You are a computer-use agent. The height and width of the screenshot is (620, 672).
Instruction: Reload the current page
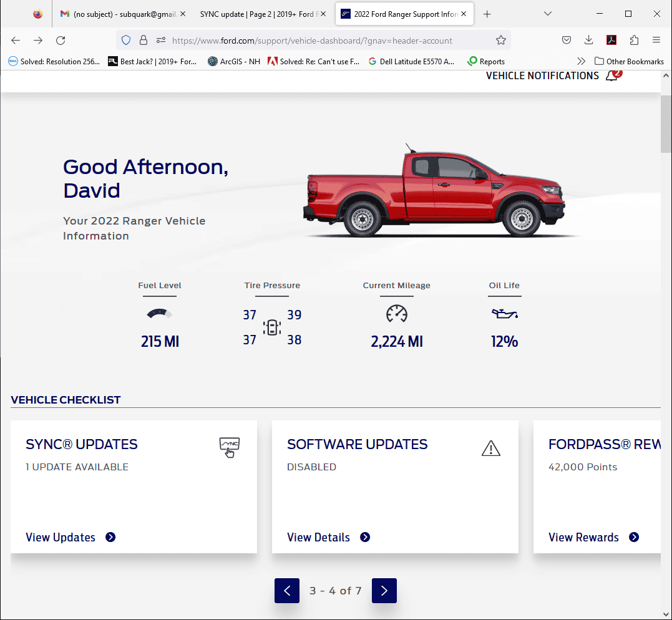click(x=61, y=41)
